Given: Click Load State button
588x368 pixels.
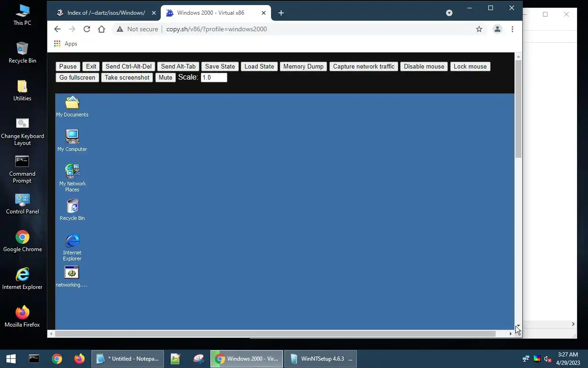Looking at the screenshot, I should [259, 66].
